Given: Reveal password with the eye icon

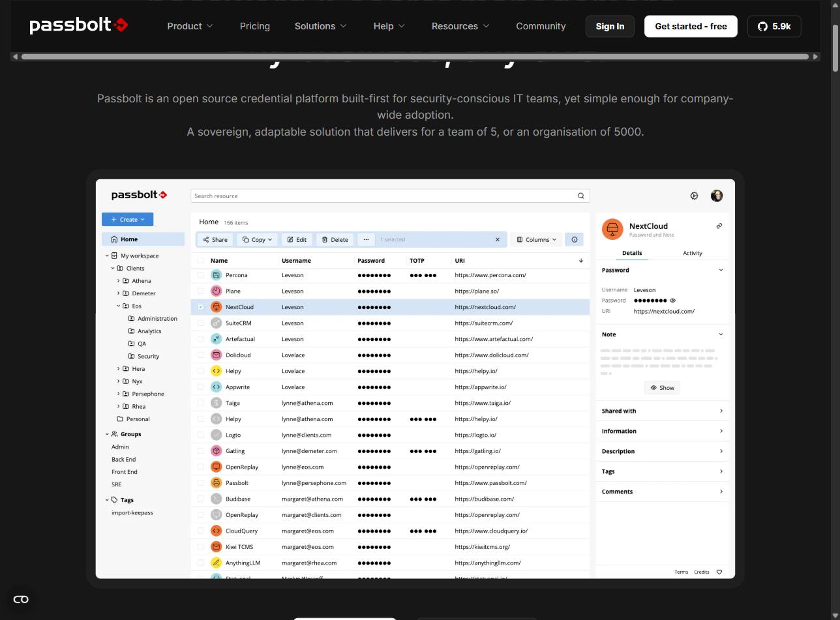Looking at the screenshot, I should pos(672,301).
